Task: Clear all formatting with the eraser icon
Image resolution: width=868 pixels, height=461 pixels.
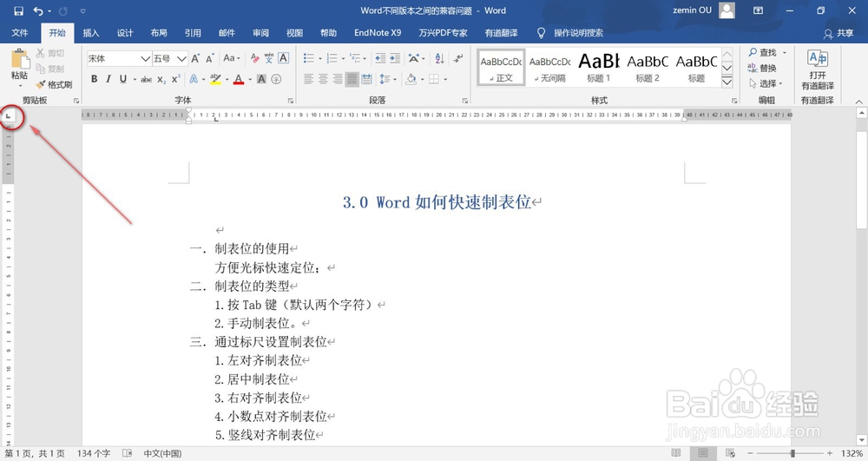Action: click(254, 58)
